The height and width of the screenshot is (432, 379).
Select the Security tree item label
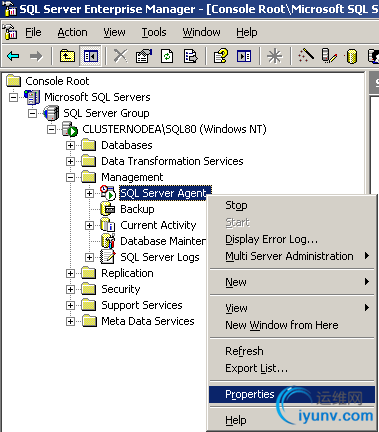[x=121, y=289]
